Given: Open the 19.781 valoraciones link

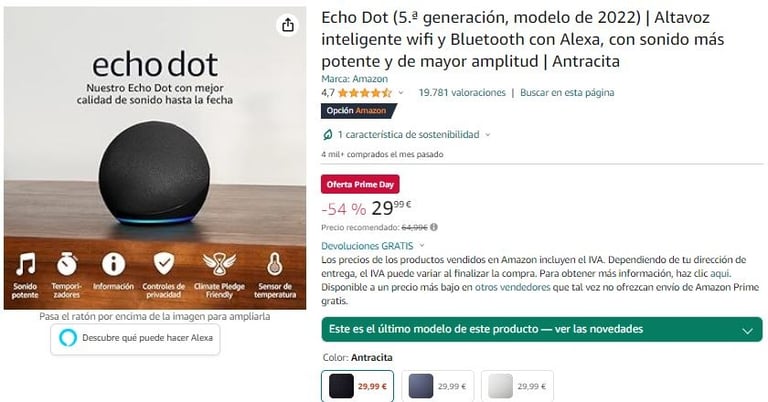Looking at the screenshot, I should pyautogui.click(x=462, y=93).
